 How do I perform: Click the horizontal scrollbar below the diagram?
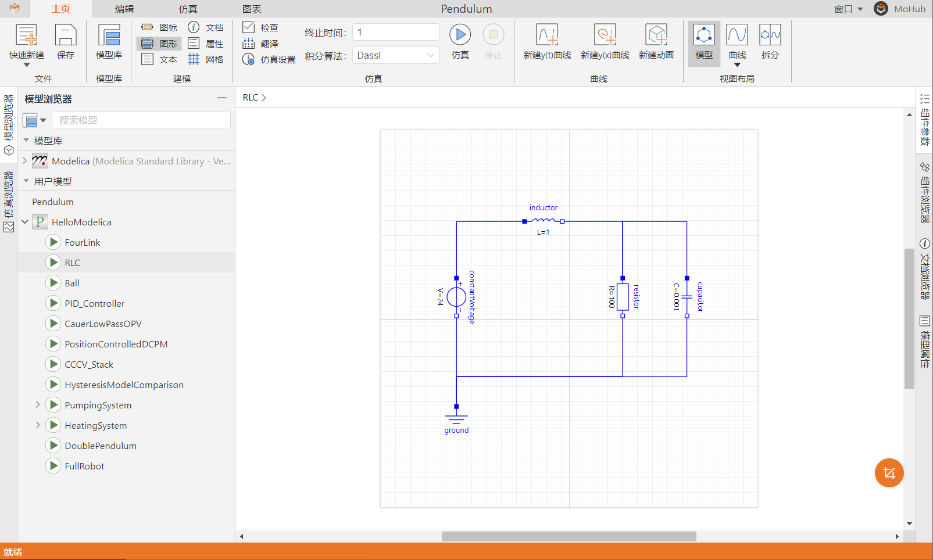[569, 536]
